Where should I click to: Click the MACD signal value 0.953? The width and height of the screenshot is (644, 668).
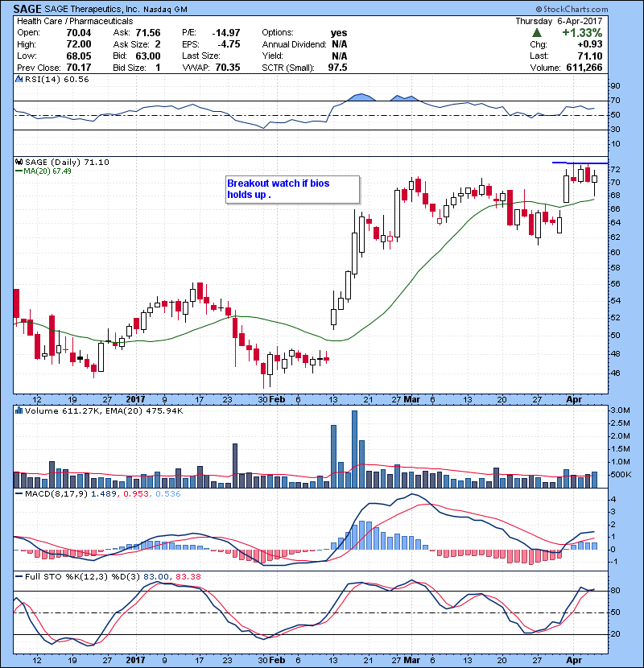[x=136, y=494]
